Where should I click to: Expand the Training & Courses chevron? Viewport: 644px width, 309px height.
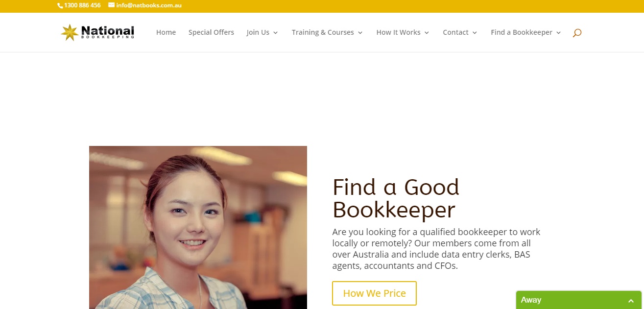(360, 33)
